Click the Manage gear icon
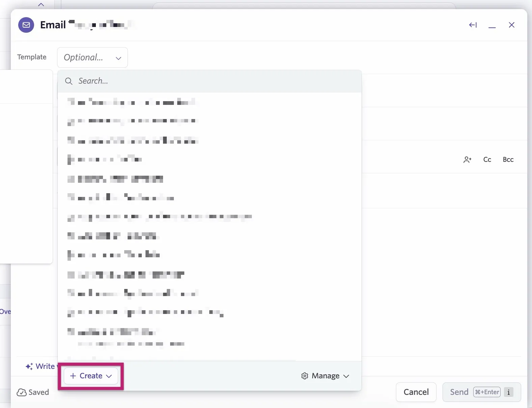The width and height of the screenshot is (532, 408). coord(305,376)
